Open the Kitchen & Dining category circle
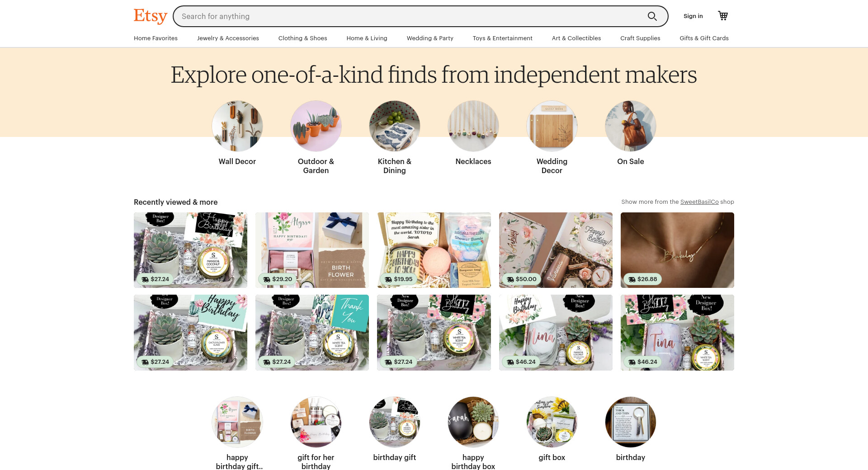Image resolution: width=868 pixels, height=470 pixels. click(x=395, y=126)
